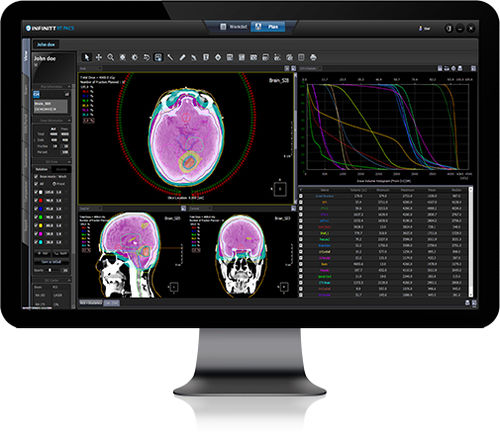
Task: Click the save icon above the DVH chart
Action: coord(440,68)
